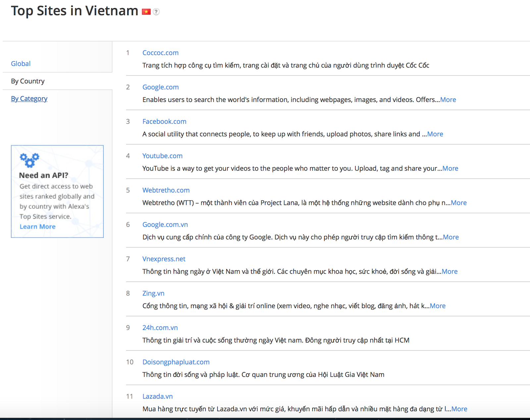Click the Vietnam flag icon

[x=146, y=12]
